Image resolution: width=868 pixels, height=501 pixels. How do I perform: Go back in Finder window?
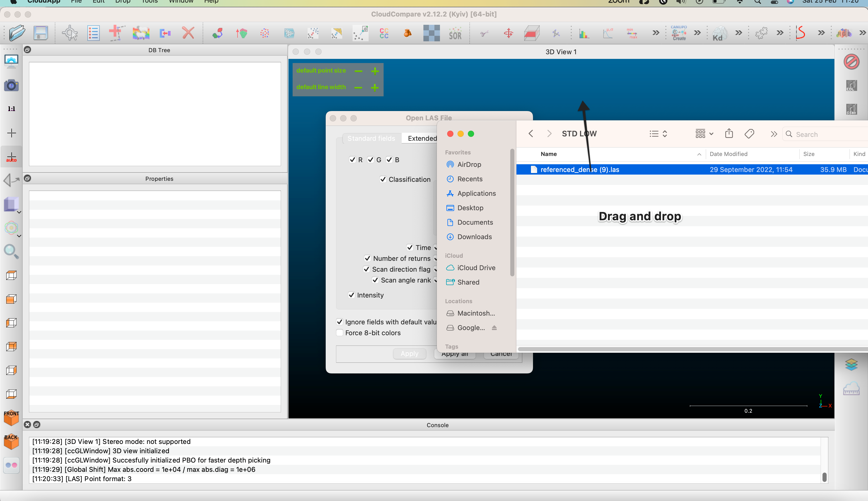tap(531, 134)
